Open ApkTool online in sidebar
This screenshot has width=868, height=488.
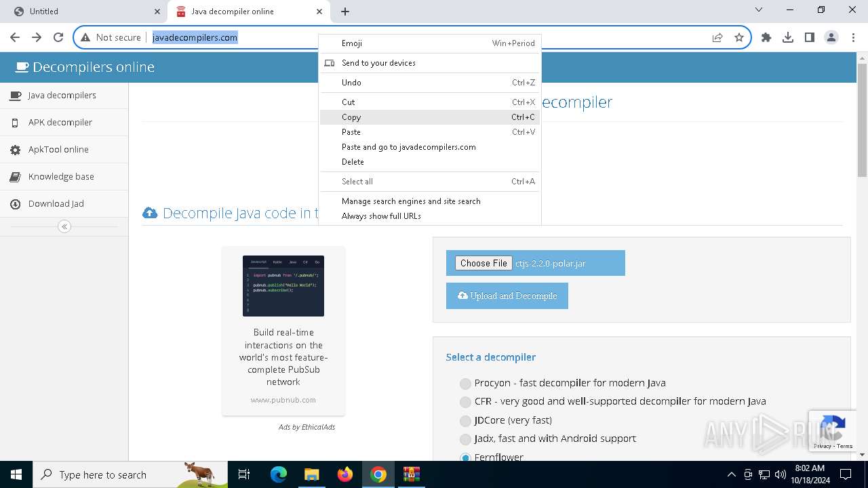coord(64,150)
